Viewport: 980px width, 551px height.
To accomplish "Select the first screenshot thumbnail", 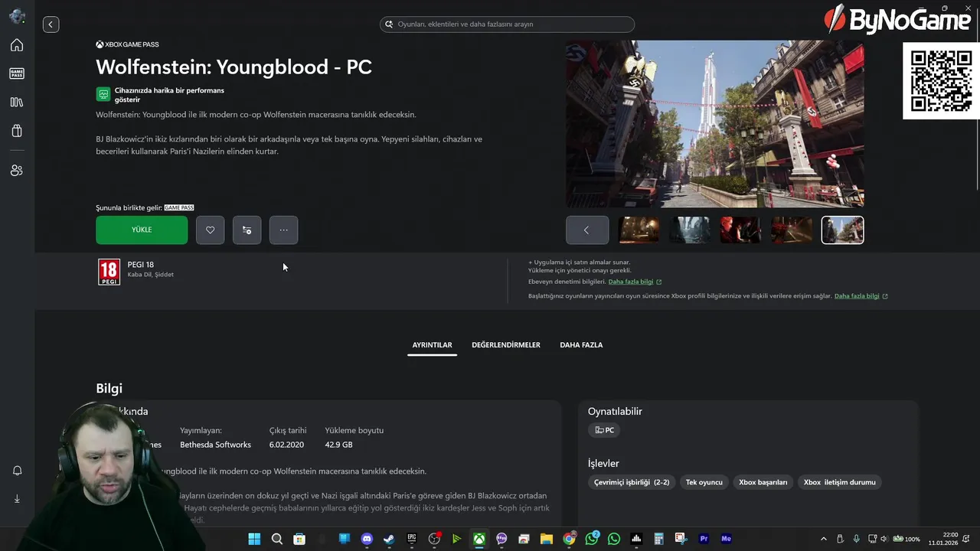I will [x=639, y=230].
